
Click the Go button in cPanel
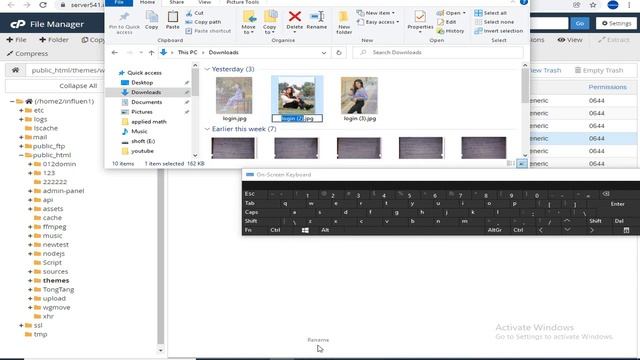click(x=580, y=24)
